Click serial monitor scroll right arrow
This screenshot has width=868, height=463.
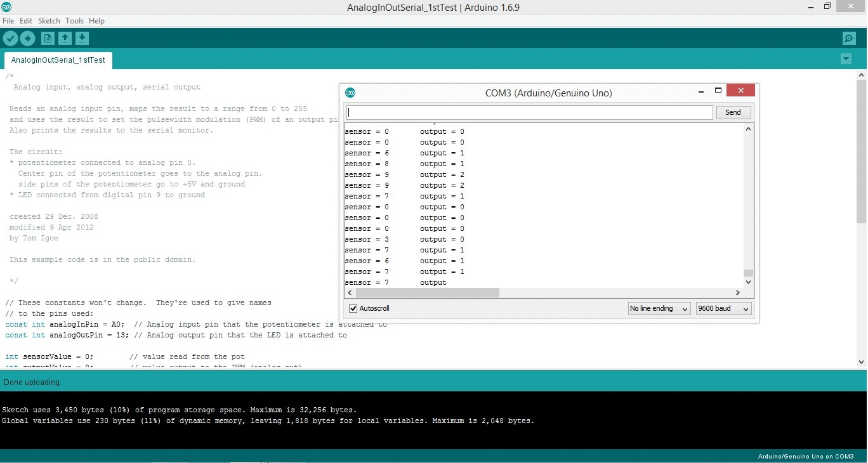[738, 293]
